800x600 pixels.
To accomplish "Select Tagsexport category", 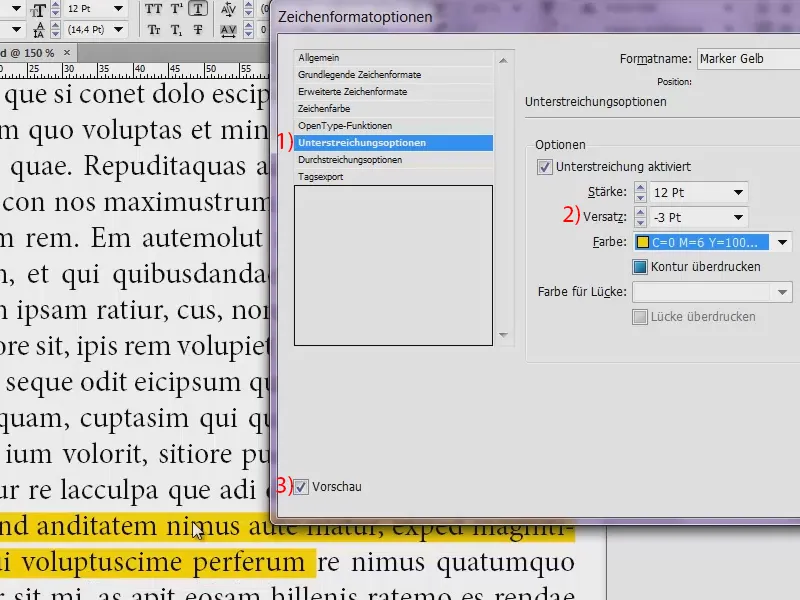I will tap(393, 177).
